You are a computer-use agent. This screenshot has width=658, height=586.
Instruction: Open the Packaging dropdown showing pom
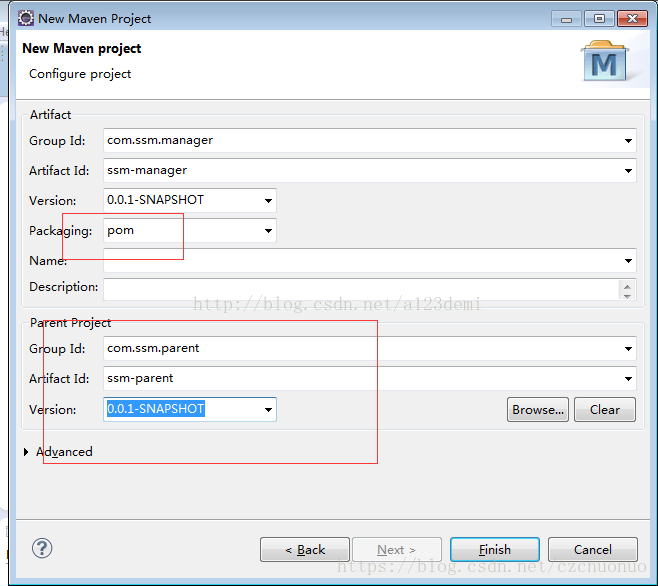point(268,230)
